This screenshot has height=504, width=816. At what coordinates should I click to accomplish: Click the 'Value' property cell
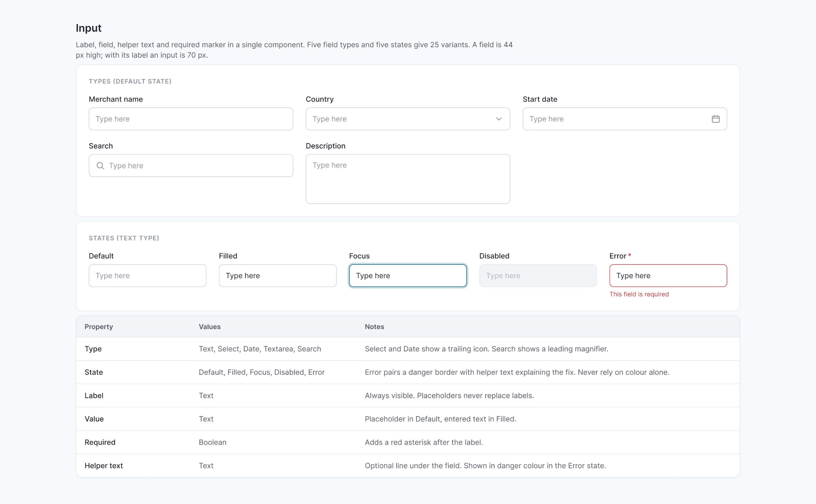[94, 419]
